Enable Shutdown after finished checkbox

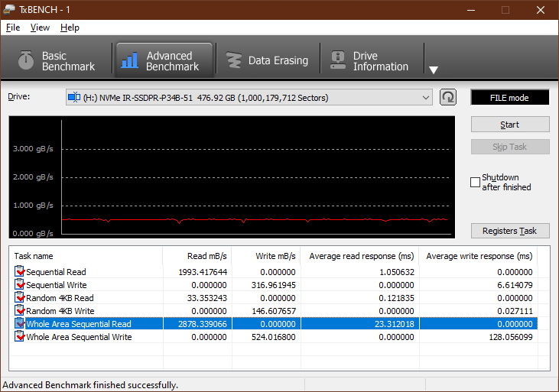coord(475,182)
